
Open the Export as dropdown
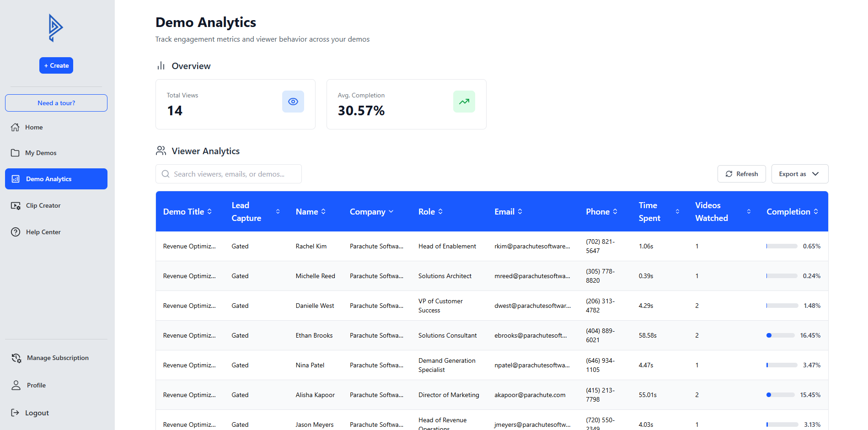click(x=800, y=174)
